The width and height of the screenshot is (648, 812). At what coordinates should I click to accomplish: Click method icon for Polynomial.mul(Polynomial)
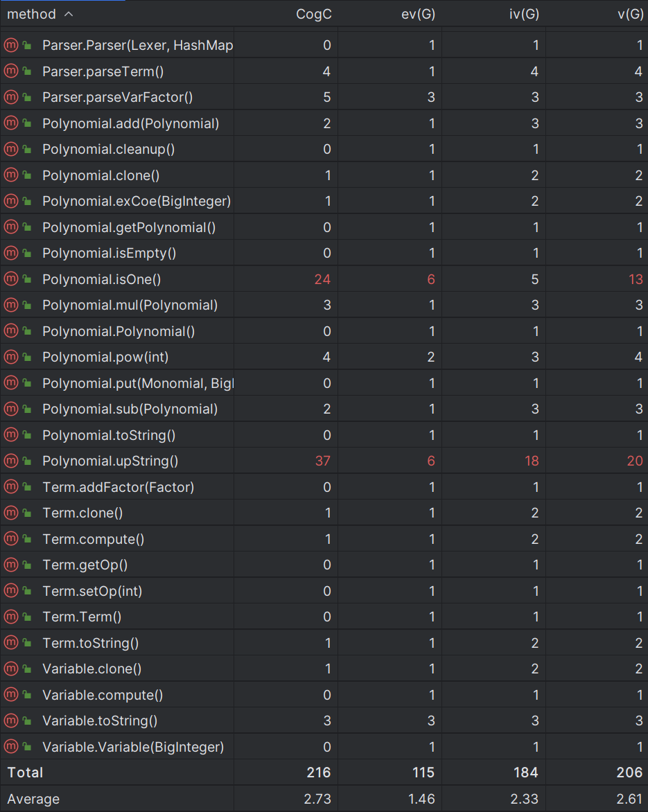pos(11,305)
